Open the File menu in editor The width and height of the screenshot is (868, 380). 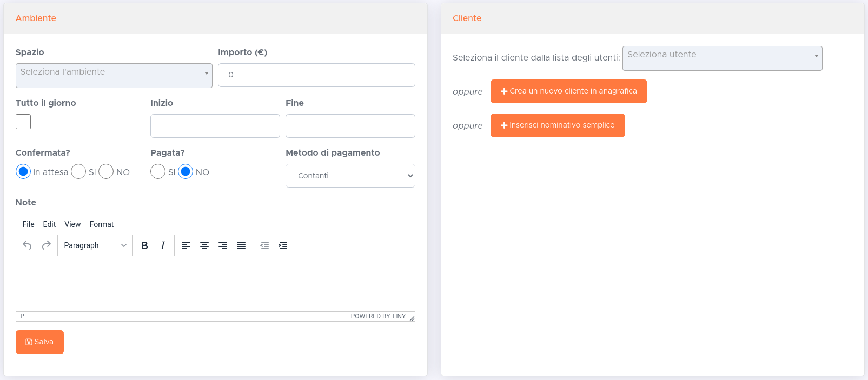[28, 224]
